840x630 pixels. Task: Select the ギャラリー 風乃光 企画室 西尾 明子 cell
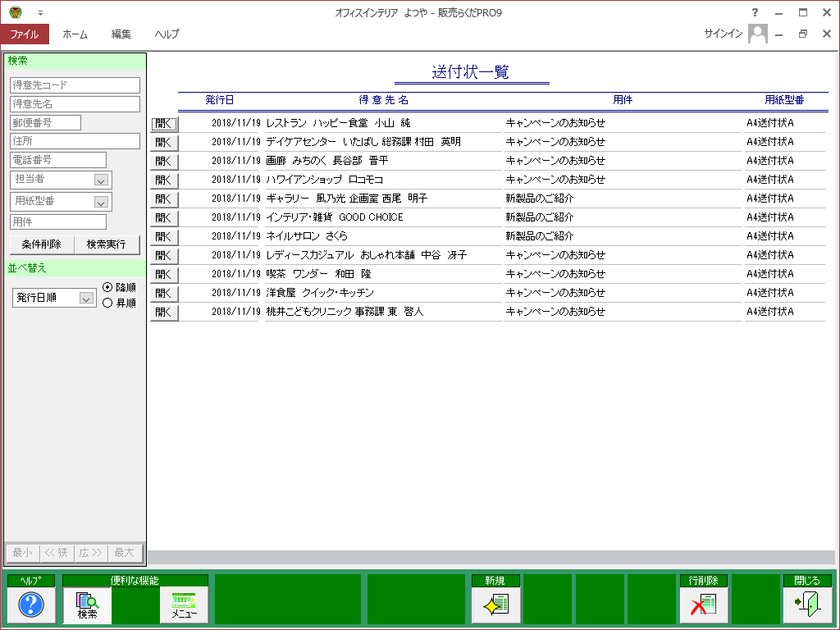(x=383, y=199)
